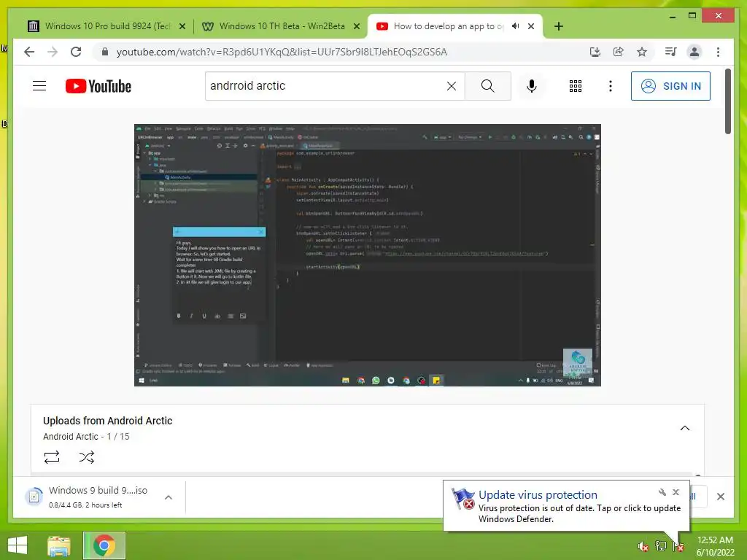
Task: Click the address bar URL
Action: (x=282, y=52)
